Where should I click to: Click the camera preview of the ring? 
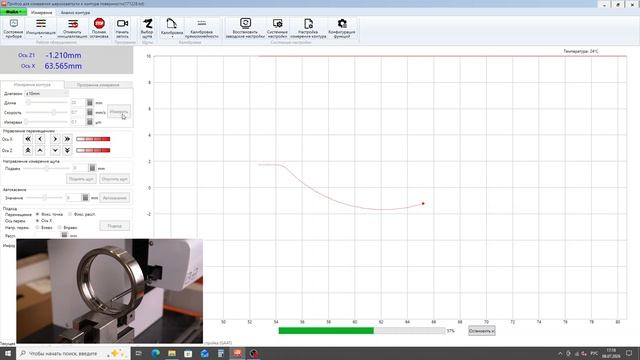109,291
